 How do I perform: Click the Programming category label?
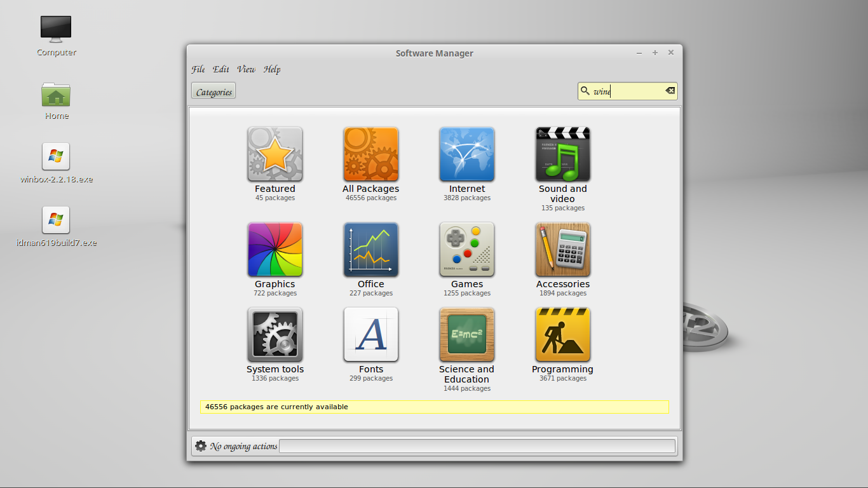tap(563, 369)
